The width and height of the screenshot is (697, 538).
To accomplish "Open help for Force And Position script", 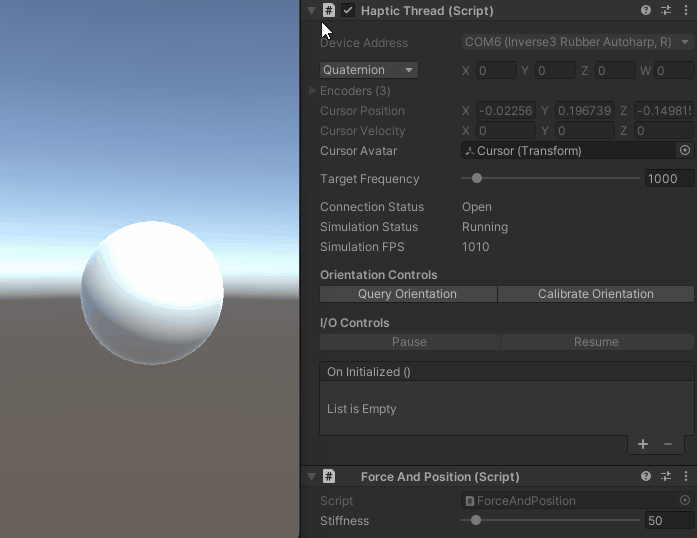I will coord(646,476).
